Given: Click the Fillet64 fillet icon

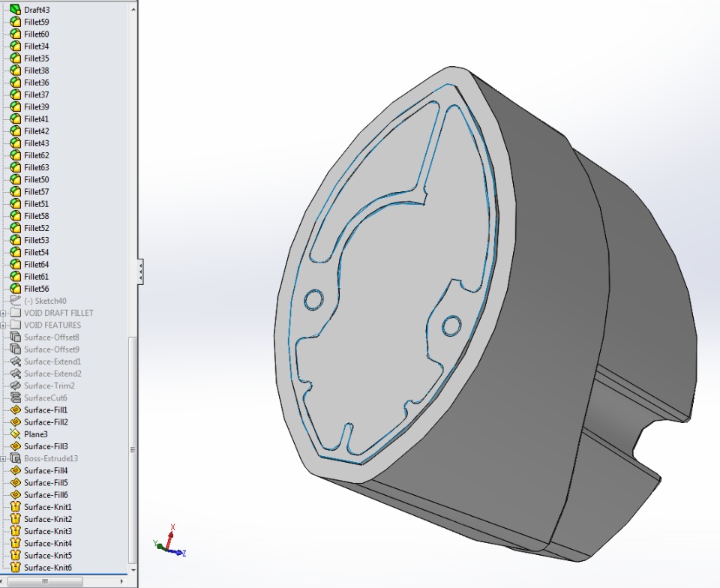Looking at the screenshot, I should tap(16, 265).
